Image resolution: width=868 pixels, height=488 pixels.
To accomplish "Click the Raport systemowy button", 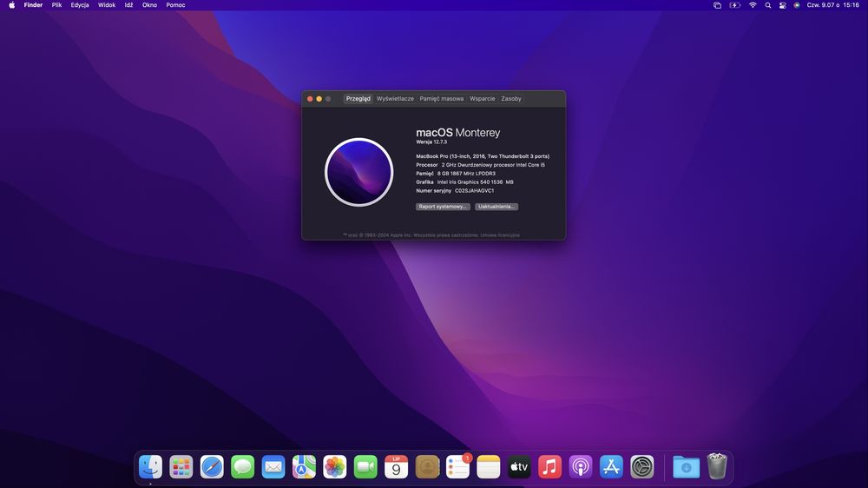I will pos(443,207).
